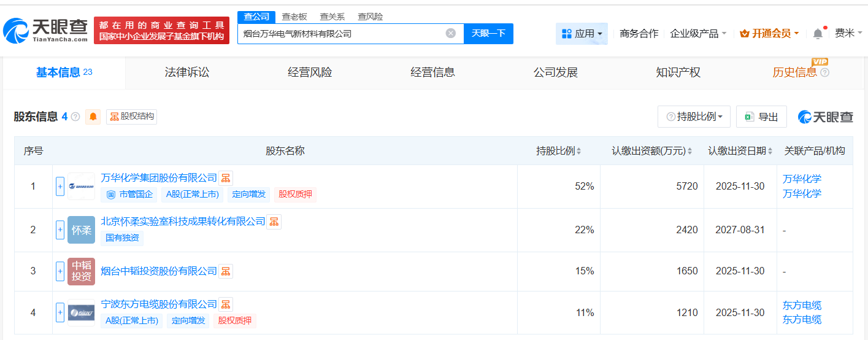Sort by 认缴出资额 column arrows
Viewport: 868px width, 340px height.
pos(689,151)
